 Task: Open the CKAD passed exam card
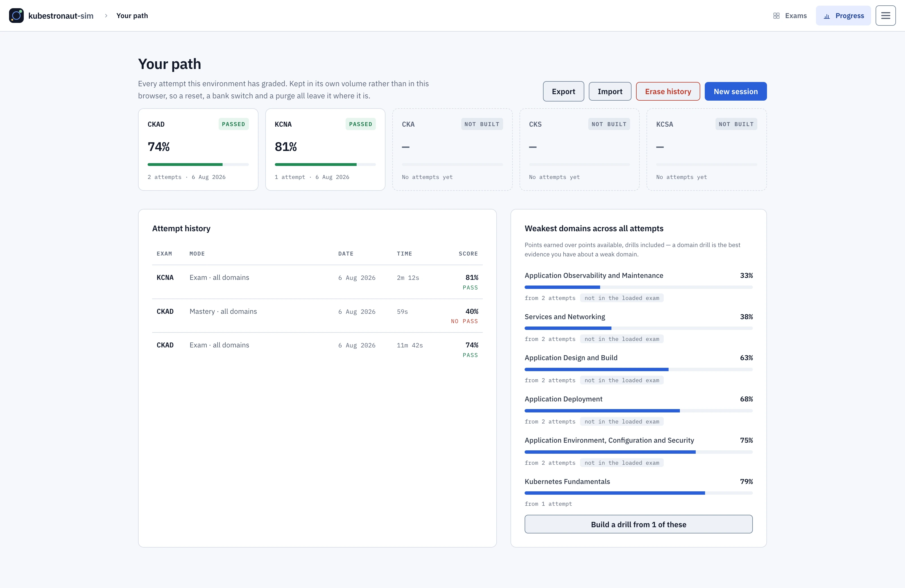(x=198, y=149)
